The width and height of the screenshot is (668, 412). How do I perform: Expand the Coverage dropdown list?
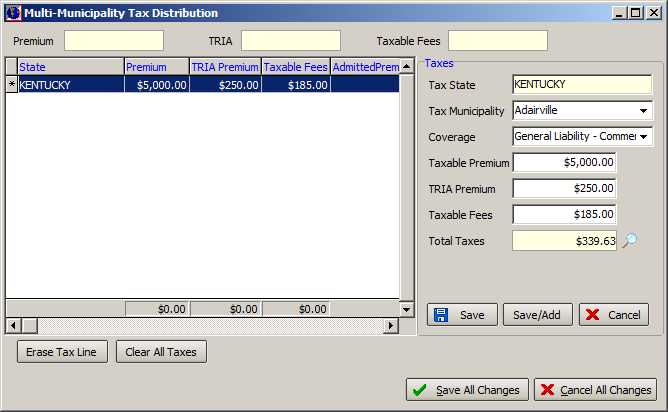(642, 136)
